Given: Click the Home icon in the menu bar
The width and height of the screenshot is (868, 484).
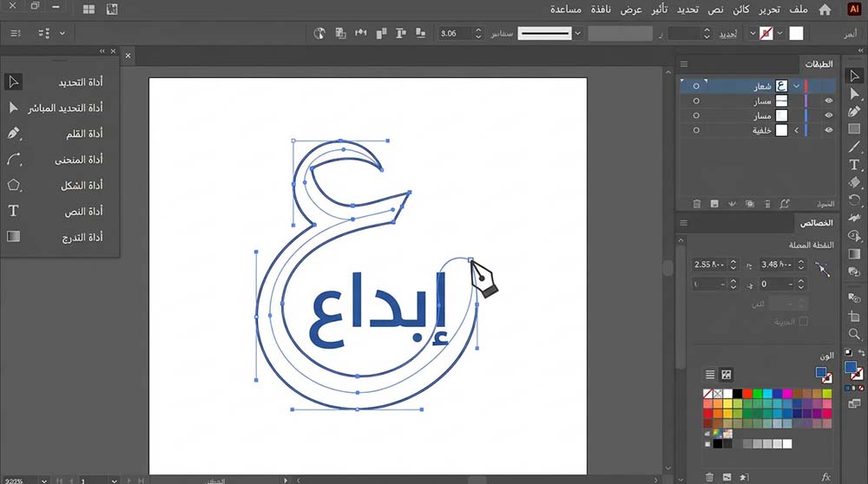Looking at the screenshot, I should tap(825, 10).
